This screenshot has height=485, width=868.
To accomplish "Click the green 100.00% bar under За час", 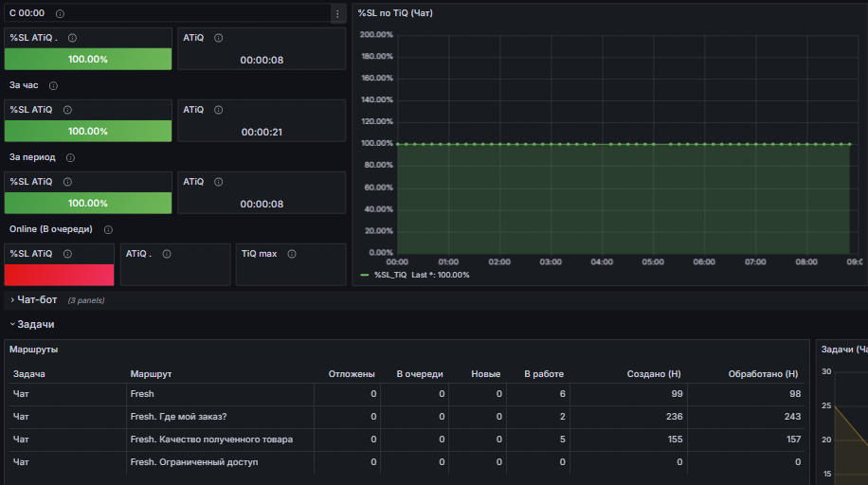I will coord(88,132).
